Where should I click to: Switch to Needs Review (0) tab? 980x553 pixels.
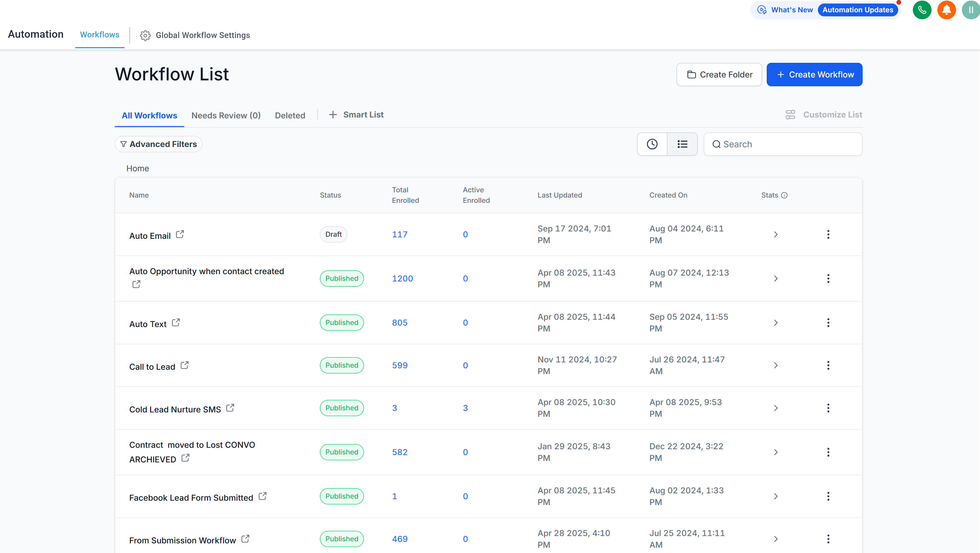point(226,115)
